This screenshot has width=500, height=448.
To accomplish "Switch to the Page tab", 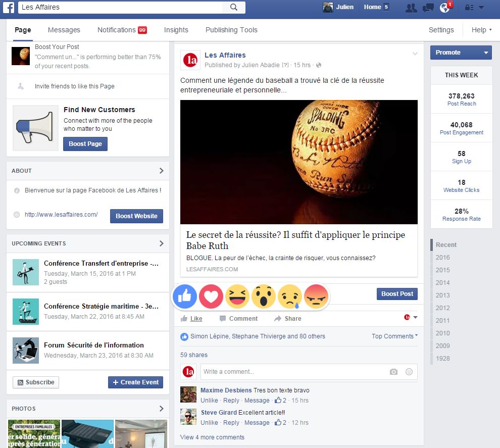I will tap(23, 30).
